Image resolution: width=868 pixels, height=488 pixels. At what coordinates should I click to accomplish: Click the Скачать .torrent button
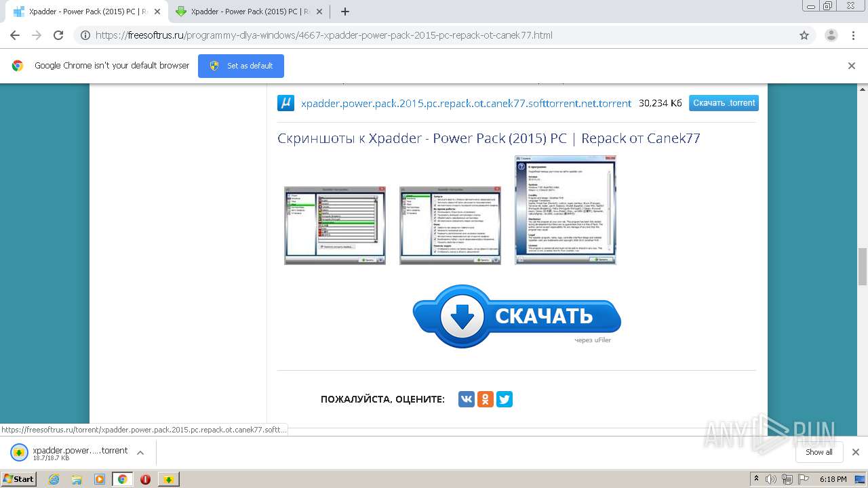point(724,103)
